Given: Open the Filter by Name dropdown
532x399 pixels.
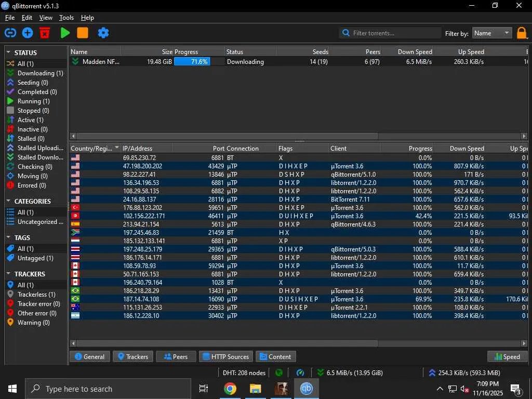Looking at the screenshot, I should (491, 33).
